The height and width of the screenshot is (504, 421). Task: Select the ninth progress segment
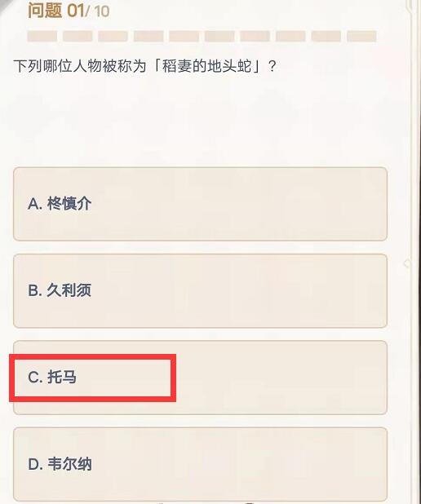click(326, 37)
